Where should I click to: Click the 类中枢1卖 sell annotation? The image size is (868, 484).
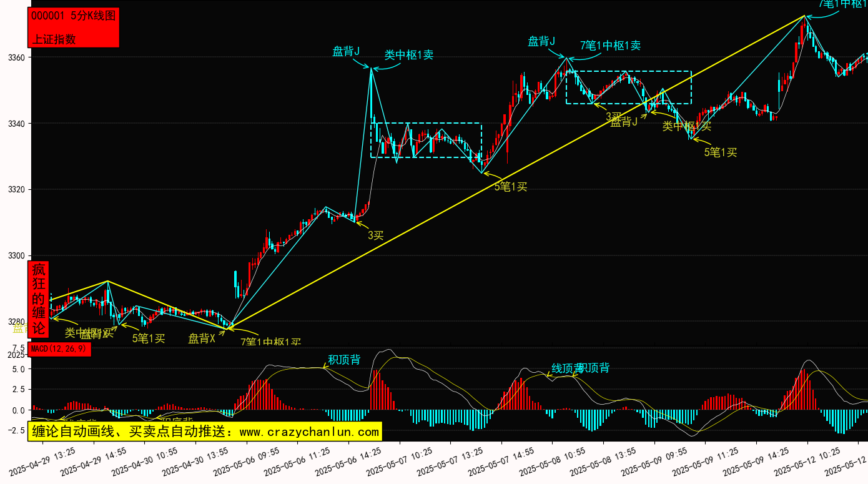(409, 55)
